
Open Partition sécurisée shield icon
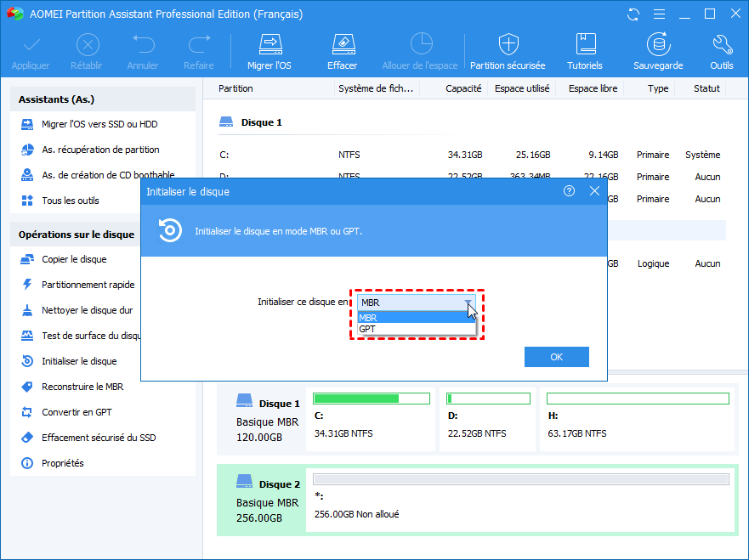(508, 44)
